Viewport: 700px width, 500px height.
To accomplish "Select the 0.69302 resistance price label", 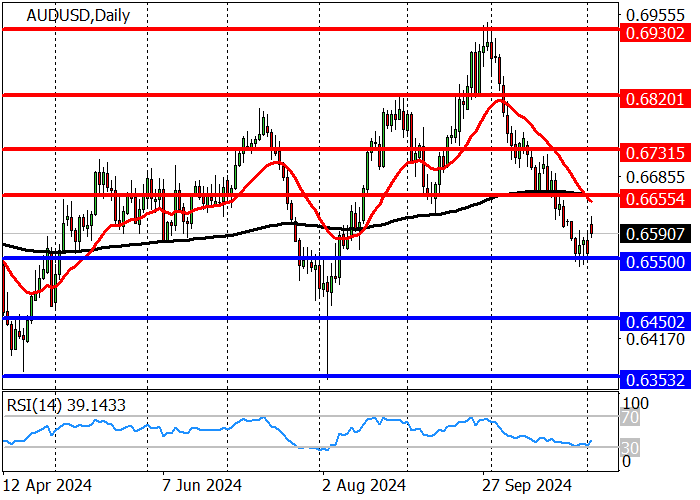I will tap(655, 33).
